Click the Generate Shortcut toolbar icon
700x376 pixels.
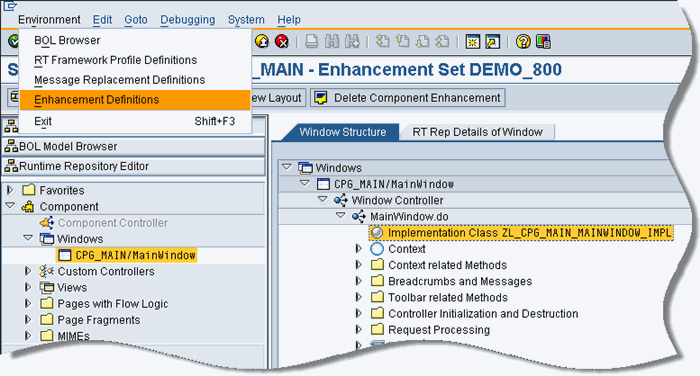[493, 42]
